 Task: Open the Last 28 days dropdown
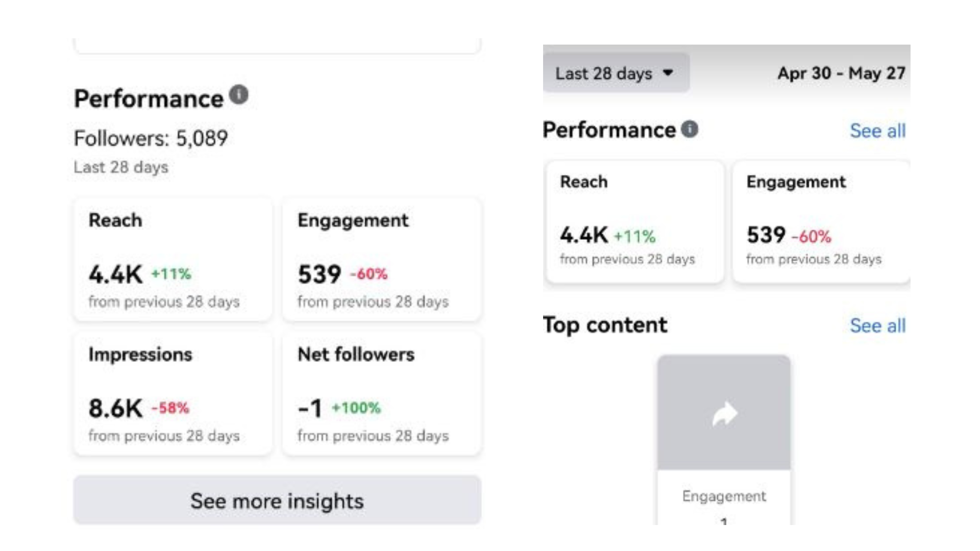pos(604,73)
